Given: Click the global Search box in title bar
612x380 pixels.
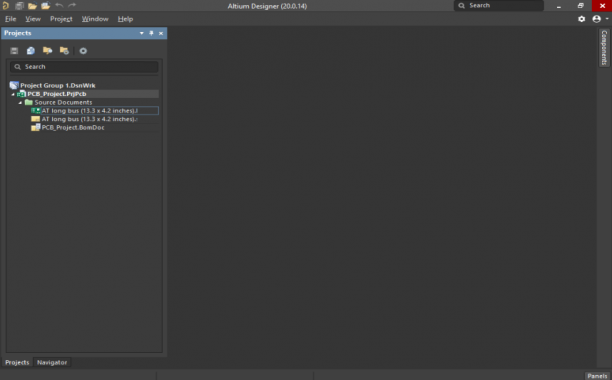Looking at the screenshot, I should (499, 5).
